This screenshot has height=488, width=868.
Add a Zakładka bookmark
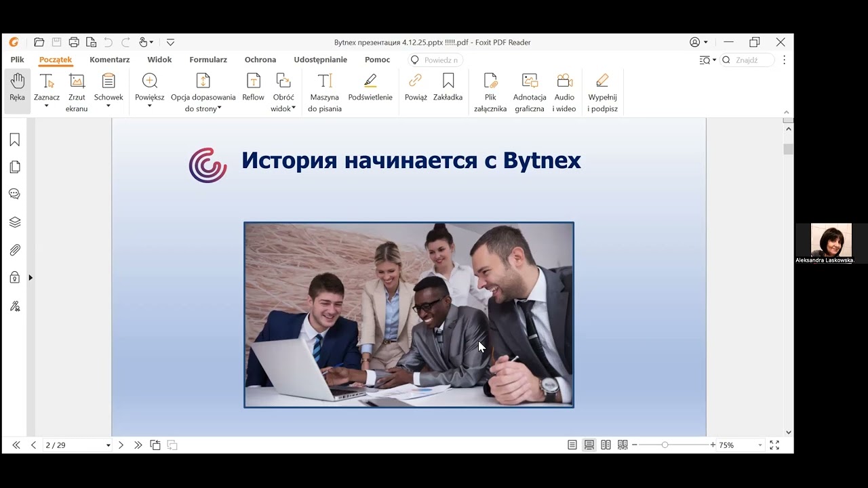click(x=448, y=87)
